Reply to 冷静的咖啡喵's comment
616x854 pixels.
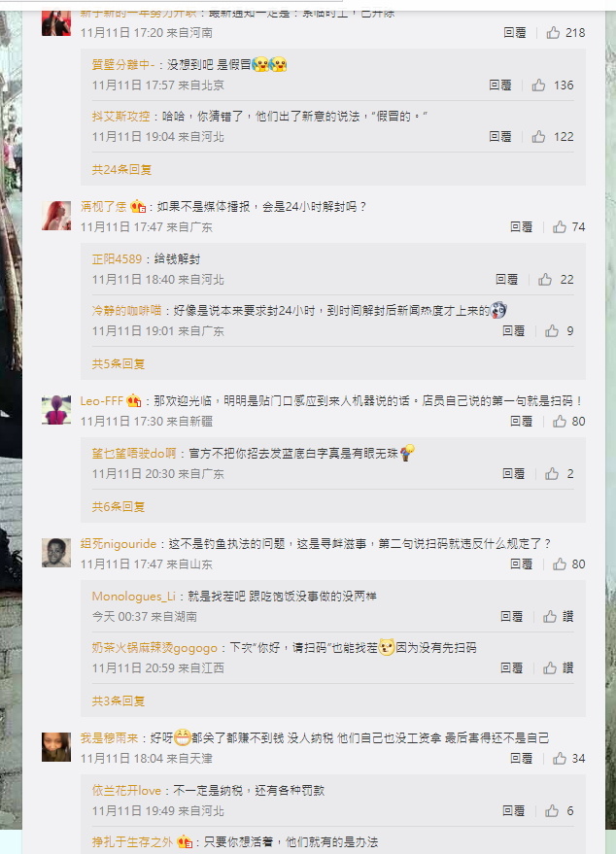click(514, 330)
